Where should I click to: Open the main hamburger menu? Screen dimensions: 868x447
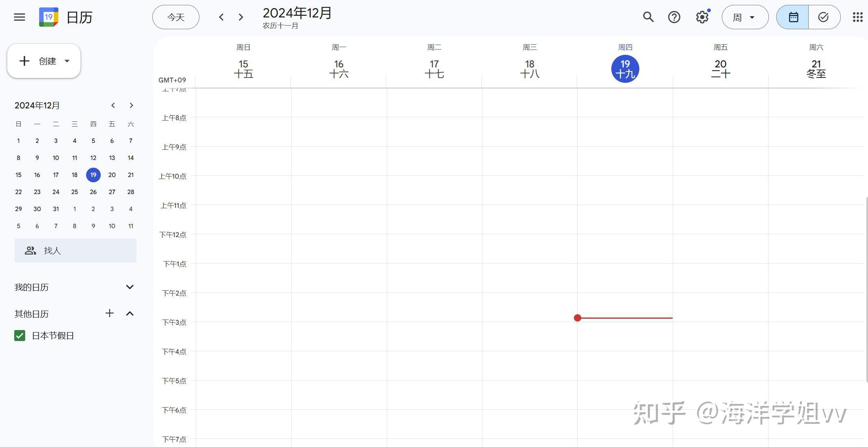(19, 17)
